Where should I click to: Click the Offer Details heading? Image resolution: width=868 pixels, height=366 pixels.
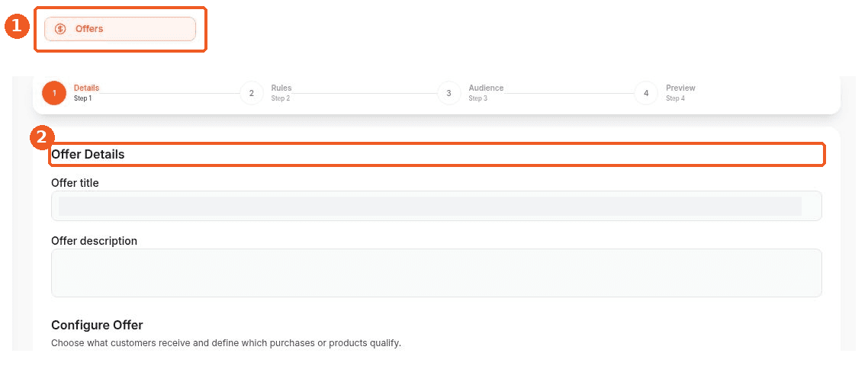88,155
